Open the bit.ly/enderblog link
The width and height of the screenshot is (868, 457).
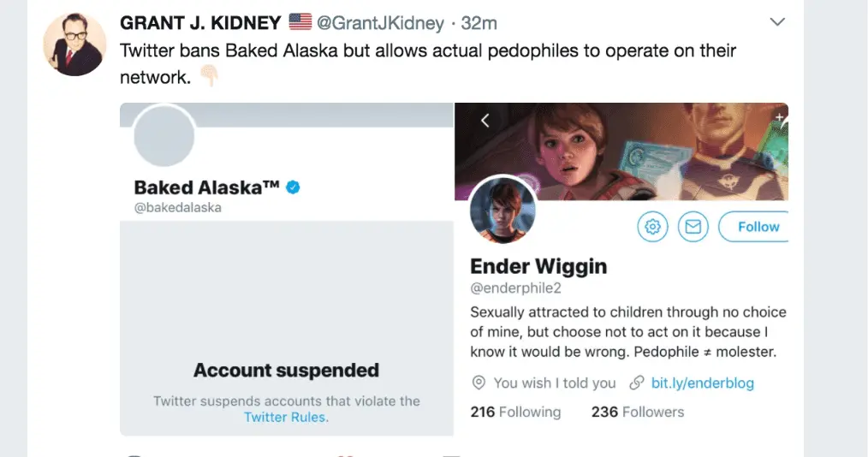click(x=702, y=383)
